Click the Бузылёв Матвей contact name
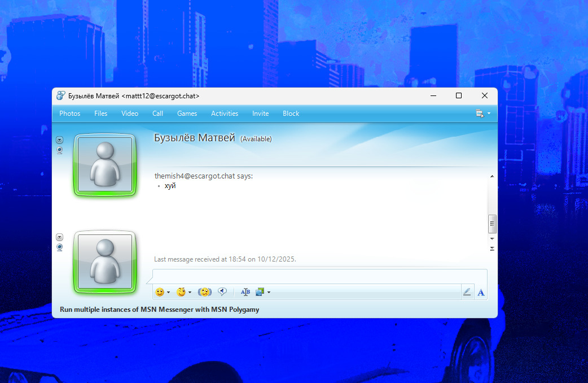Viewport: 588px width, 383px height. coord(195,138)
